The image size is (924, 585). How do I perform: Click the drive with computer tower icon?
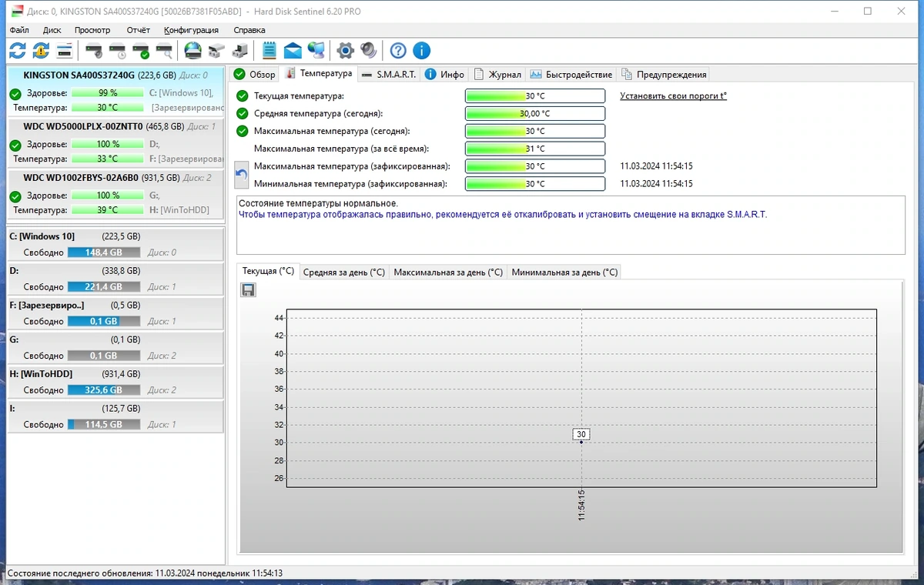[240, 51]
